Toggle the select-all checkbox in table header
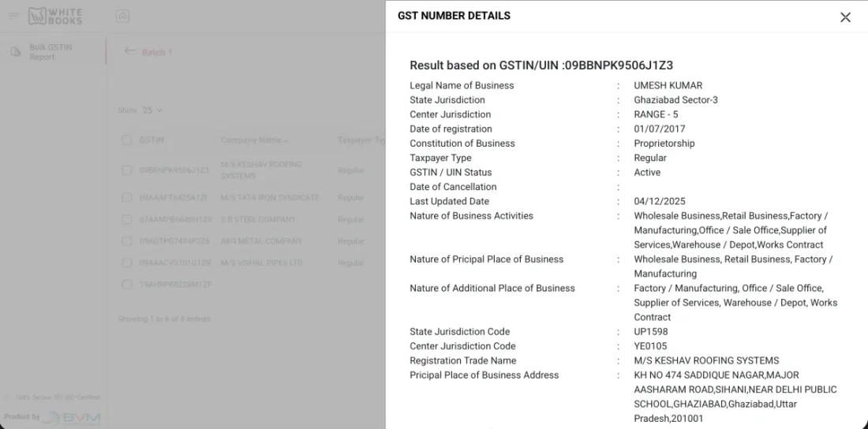This screenshot has width=868, height=429. click(127, 140)
